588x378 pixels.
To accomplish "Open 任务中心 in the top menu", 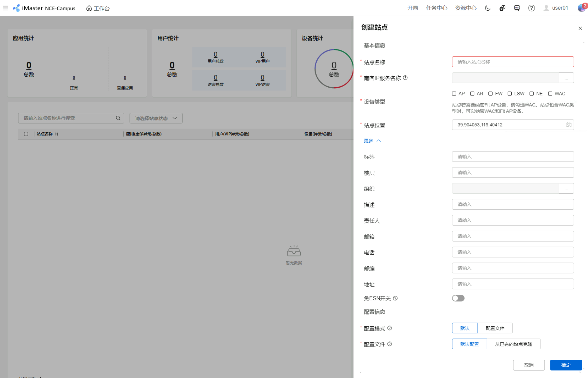I will [x=436, y=8].
